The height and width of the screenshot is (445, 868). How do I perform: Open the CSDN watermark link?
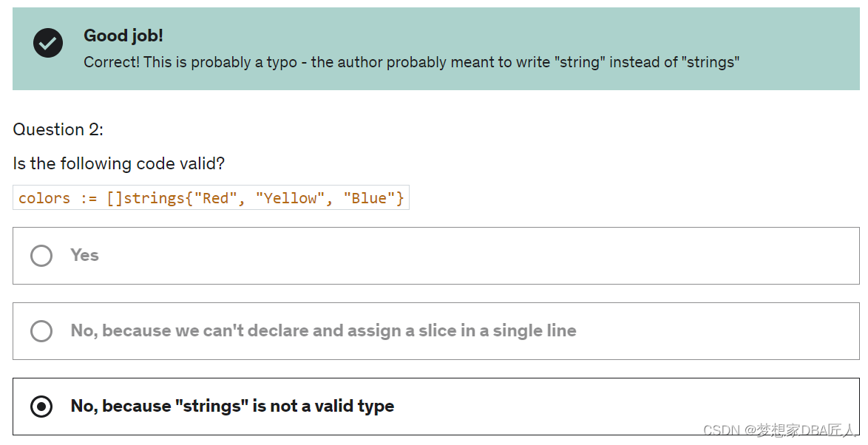pyautogui.click(x=722, y=429)
